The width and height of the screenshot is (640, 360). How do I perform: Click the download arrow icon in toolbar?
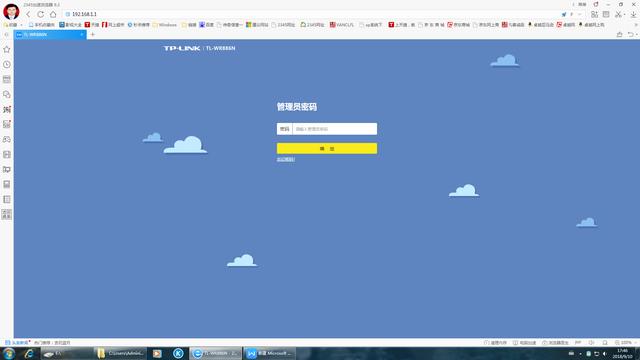[x=633, y=14]
